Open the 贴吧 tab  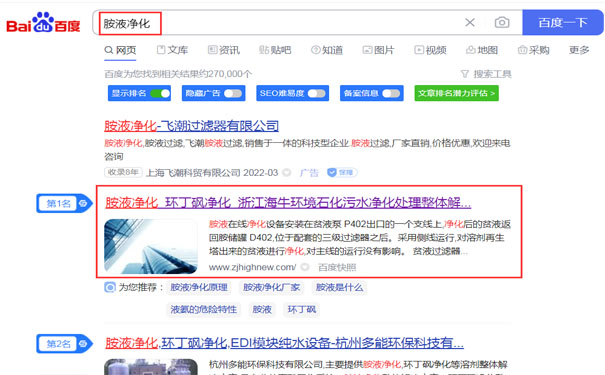(275, 50)
